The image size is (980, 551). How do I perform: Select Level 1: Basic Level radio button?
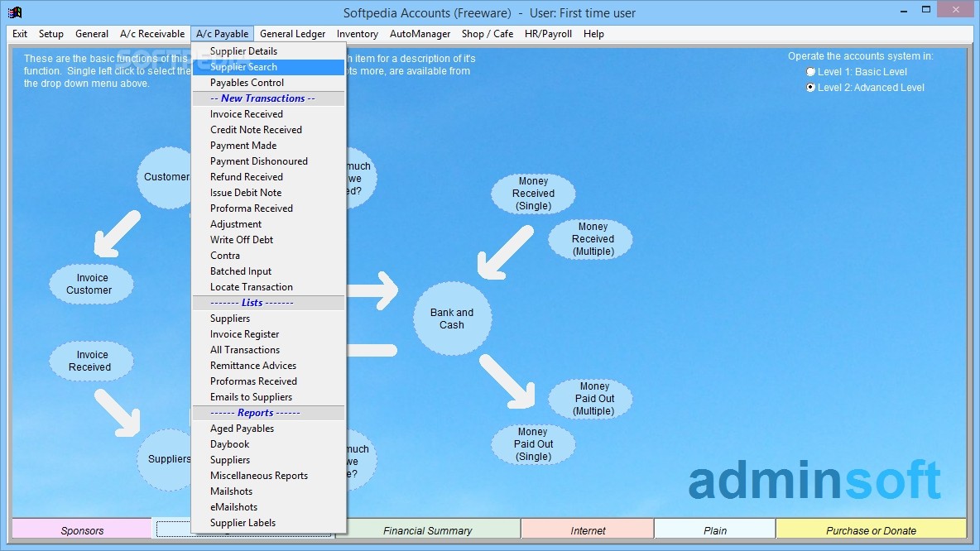tap(810, 72)
